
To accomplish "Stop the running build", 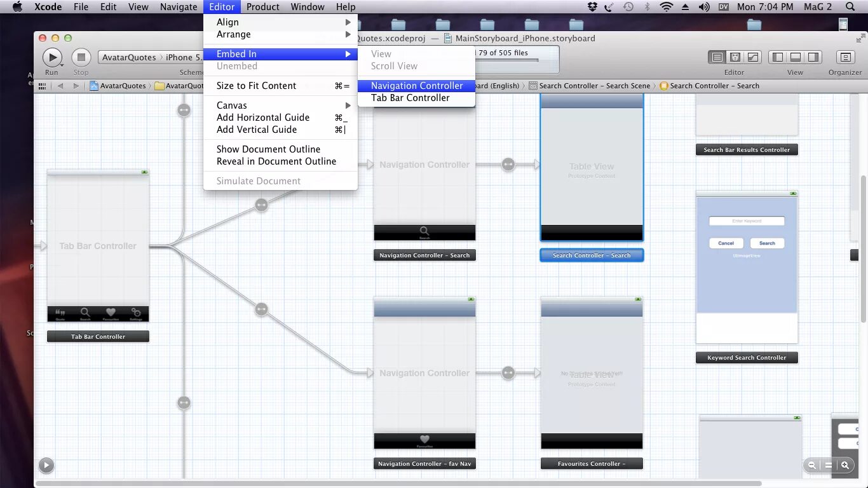I will (x=81, y=57).
